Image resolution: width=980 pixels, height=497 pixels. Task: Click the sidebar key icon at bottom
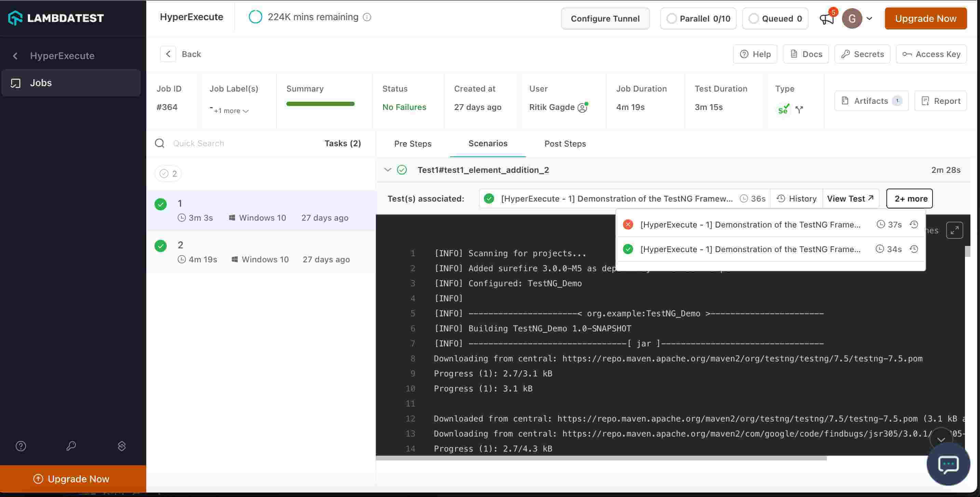[x=71, y=446]
